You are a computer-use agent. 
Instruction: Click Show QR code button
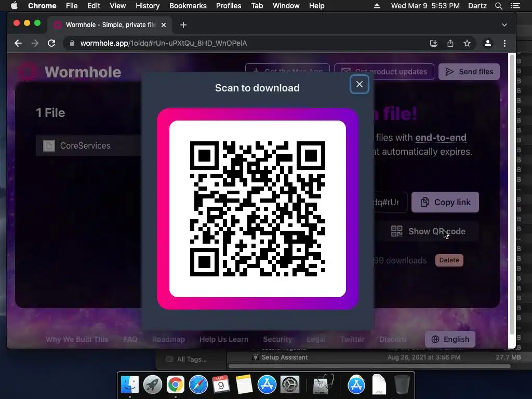tap(428, 231)
